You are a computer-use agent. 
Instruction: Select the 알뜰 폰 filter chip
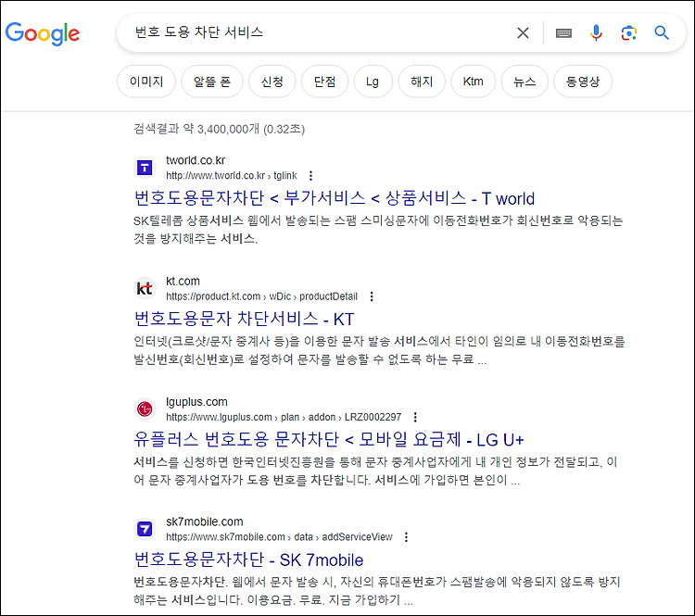pyautogui.click(x=212, y=82)
